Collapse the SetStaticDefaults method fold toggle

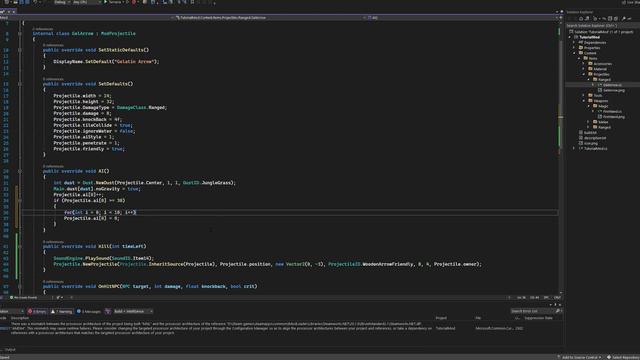tap(20, 50)
